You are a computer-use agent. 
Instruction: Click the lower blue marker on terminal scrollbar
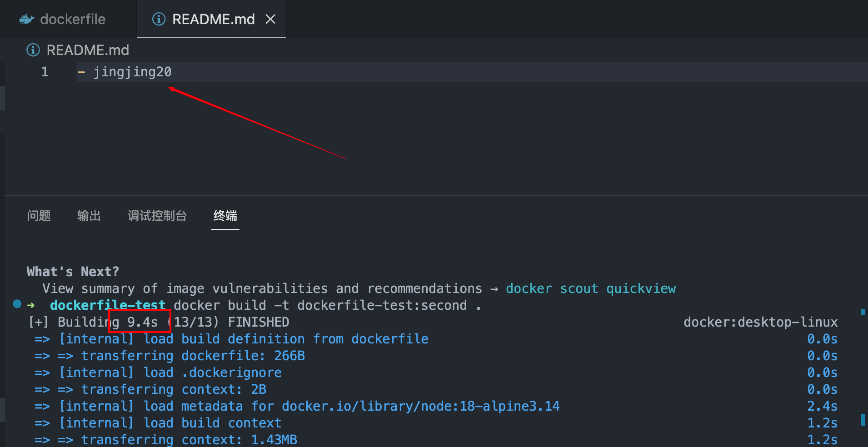click(x=863, y=419)
